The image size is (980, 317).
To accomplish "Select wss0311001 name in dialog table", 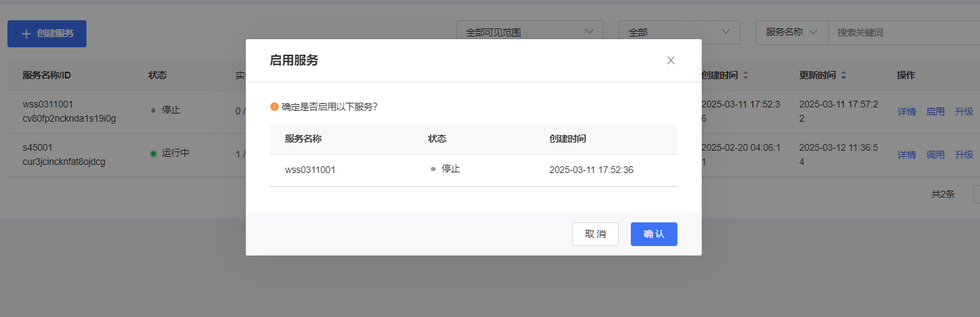I will [310, 170].
